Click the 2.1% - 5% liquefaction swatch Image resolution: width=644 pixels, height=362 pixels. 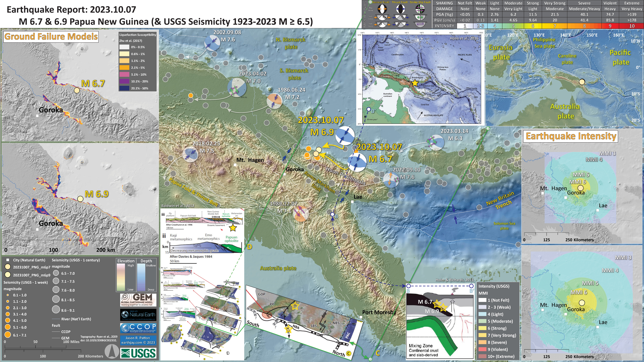click(x=124, y=67)
